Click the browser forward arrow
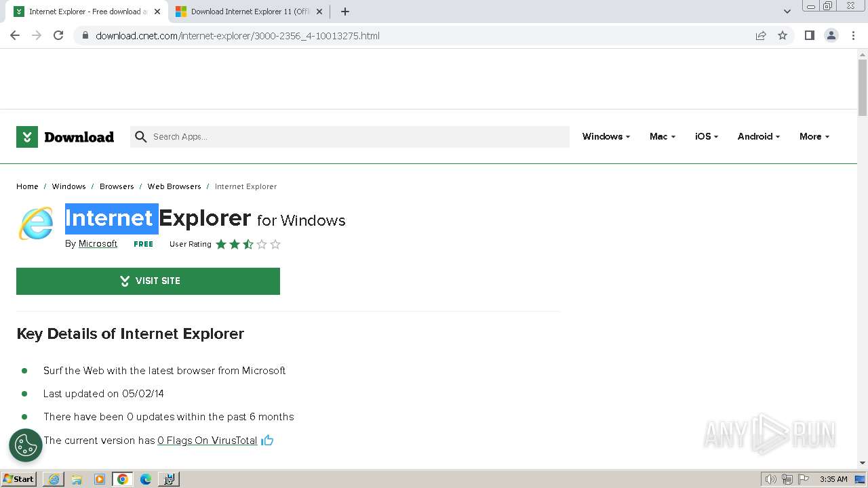The width and height of the screenshot is (868, 488). coord(37,35)
